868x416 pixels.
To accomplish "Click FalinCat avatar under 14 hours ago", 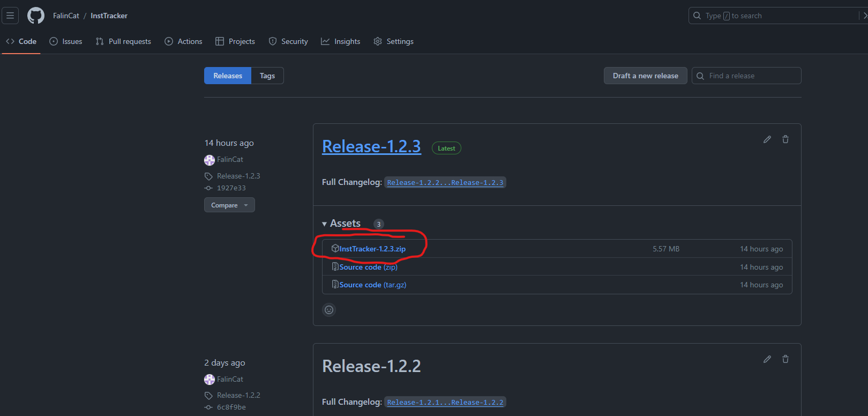I will (x=209, y=160).
